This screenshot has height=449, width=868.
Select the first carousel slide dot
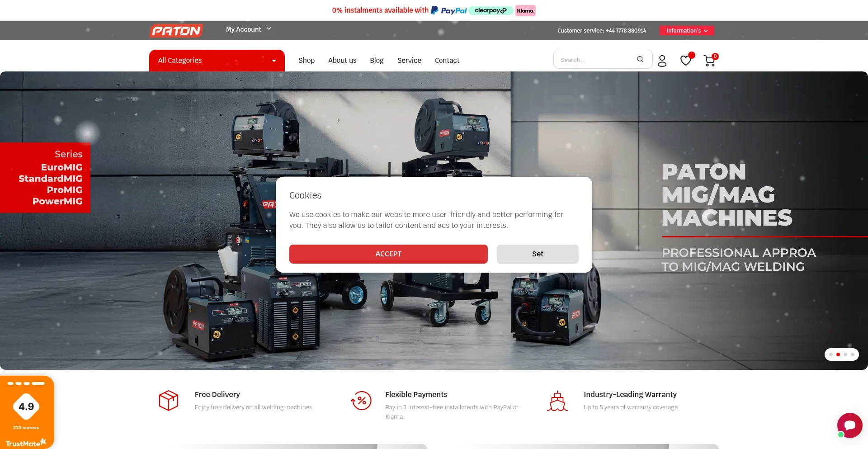click(x=831, y=354)
